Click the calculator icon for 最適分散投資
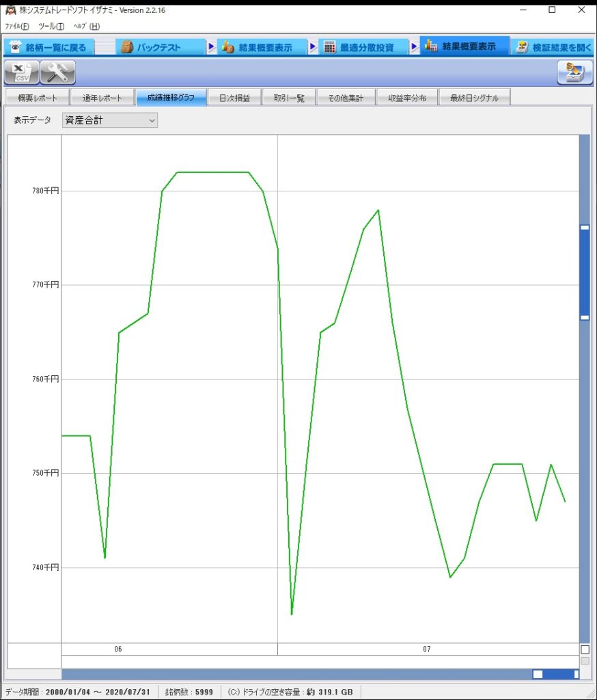The image size is (597, 700). [330, 47]
